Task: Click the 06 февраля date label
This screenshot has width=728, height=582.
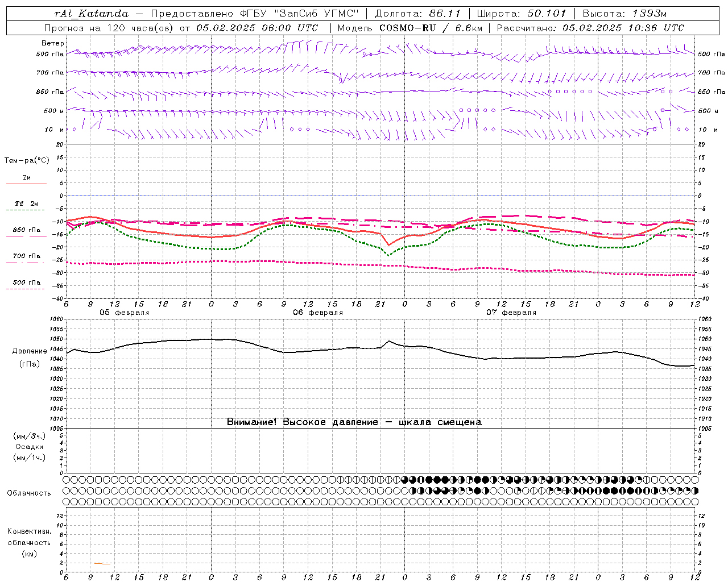Action: [318, 313]
